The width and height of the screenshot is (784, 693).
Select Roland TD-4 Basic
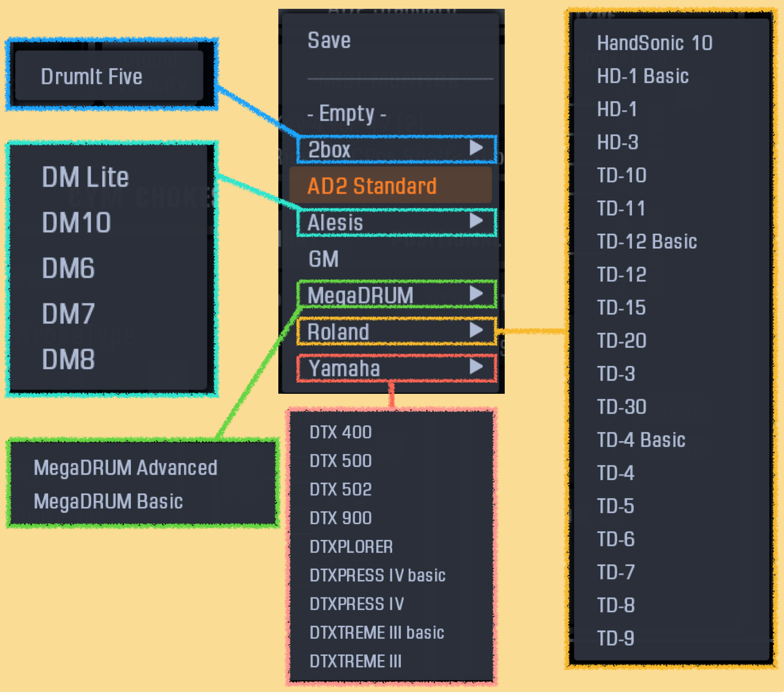click(x=641, y=440)
